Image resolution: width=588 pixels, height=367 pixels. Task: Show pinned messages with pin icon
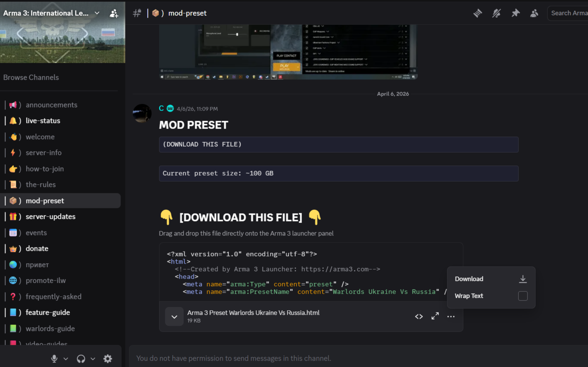(515, 13)
